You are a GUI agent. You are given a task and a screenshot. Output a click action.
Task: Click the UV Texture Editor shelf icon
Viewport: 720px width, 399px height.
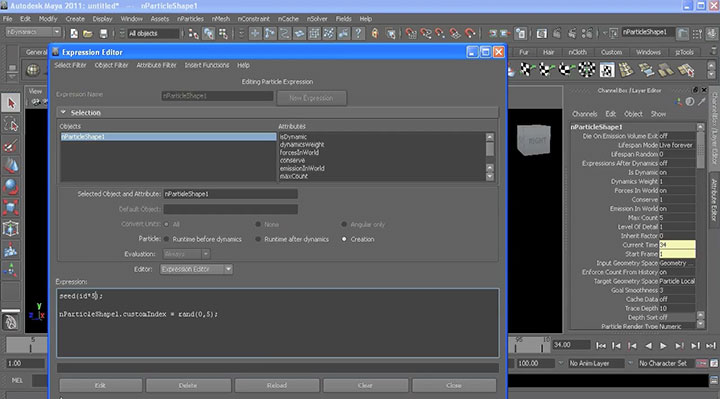point(607,70)
